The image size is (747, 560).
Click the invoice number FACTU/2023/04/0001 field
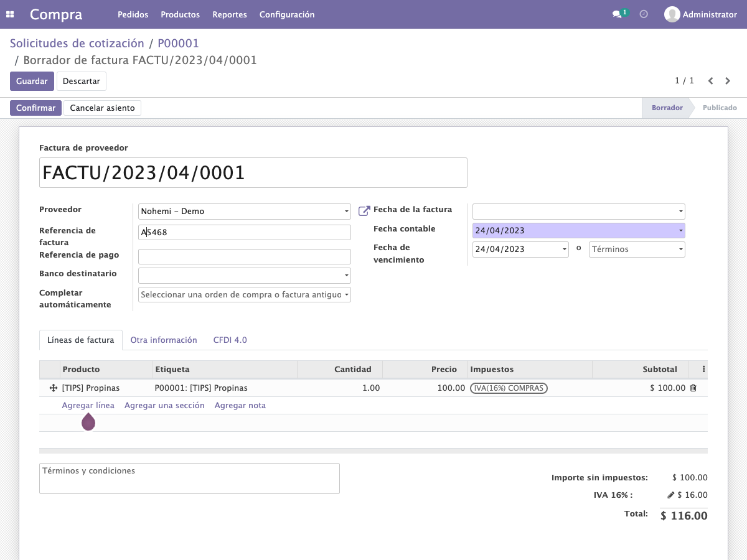click(x=253, y=173)
